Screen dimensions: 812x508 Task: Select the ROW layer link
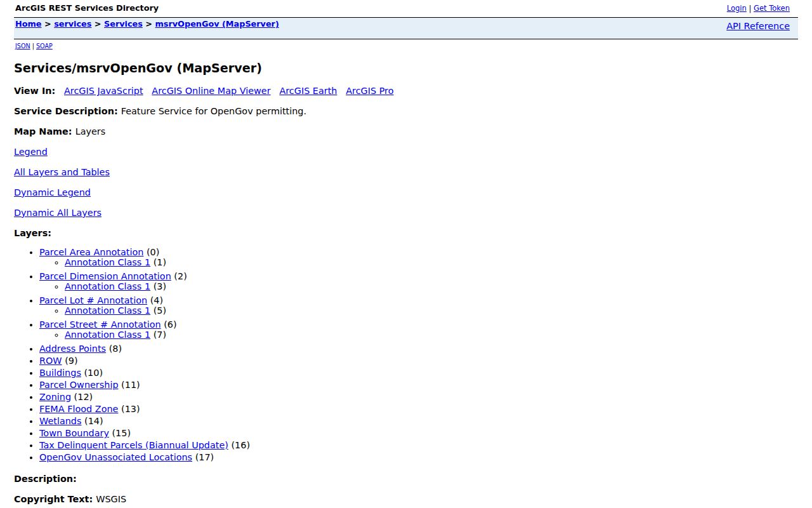(x=51, y=361)
